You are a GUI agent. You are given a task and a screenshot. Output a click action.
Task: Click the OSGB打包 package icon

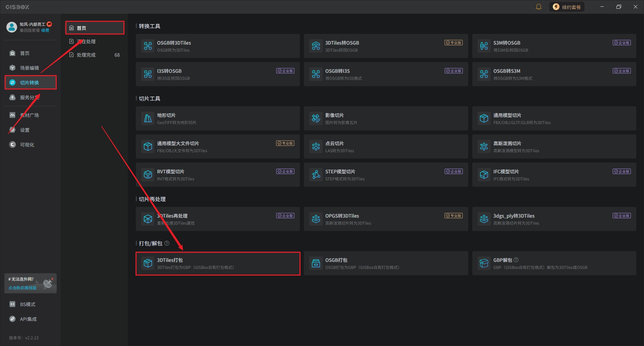[316, 263]
